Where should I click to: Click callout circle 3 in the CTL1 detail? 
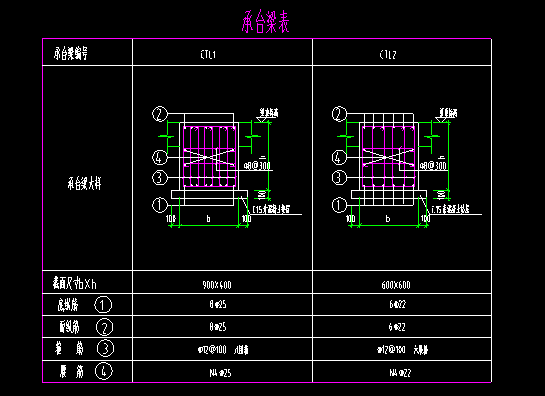[160, 178]
